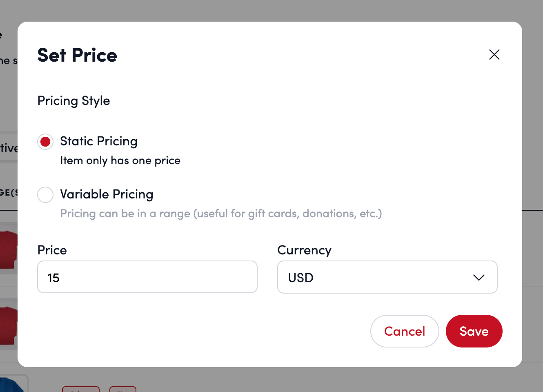
Task: Select the upper red shirt thumbnail
Action: pos(8,249)
